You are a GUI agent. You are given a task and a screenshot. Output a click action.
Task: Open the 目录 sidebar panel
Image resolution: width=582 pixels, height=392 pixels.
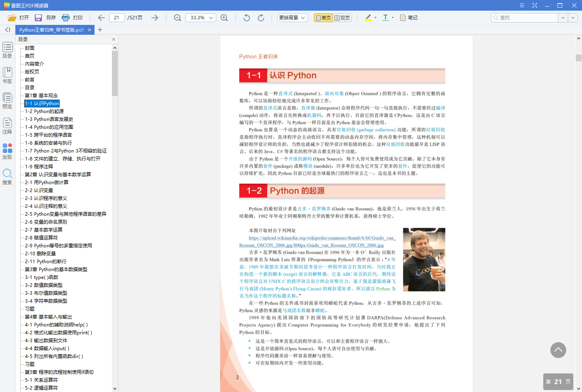coord(8,51)
